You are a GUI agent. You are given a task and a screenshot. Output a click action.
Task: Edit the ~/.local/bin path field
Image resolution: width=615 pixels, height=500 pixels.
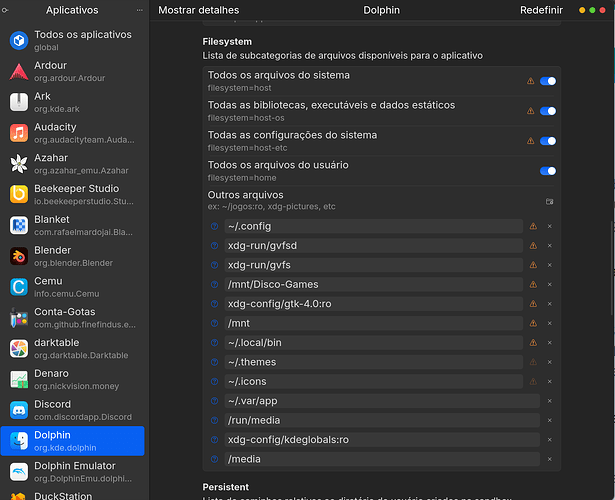pos(373,343)
